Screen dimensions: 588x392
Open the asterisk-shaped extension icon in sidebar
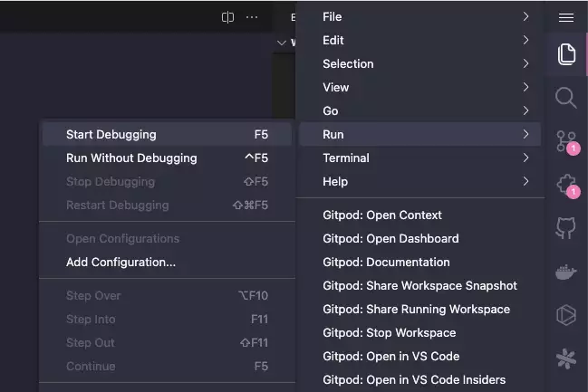(x=566, y=359)
